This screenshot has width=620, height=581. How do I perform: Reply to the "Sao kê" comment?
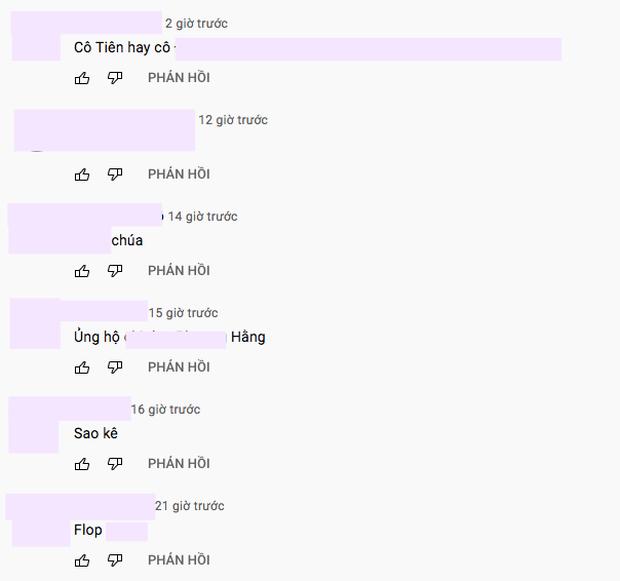coord(179,464)
